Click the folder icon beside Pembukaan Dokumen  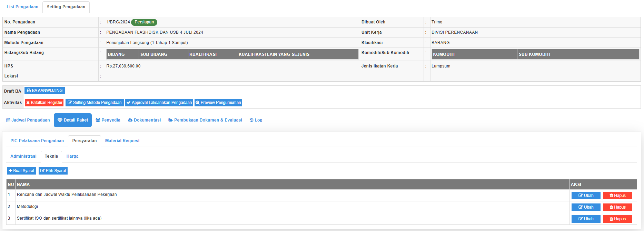(170, 120)
